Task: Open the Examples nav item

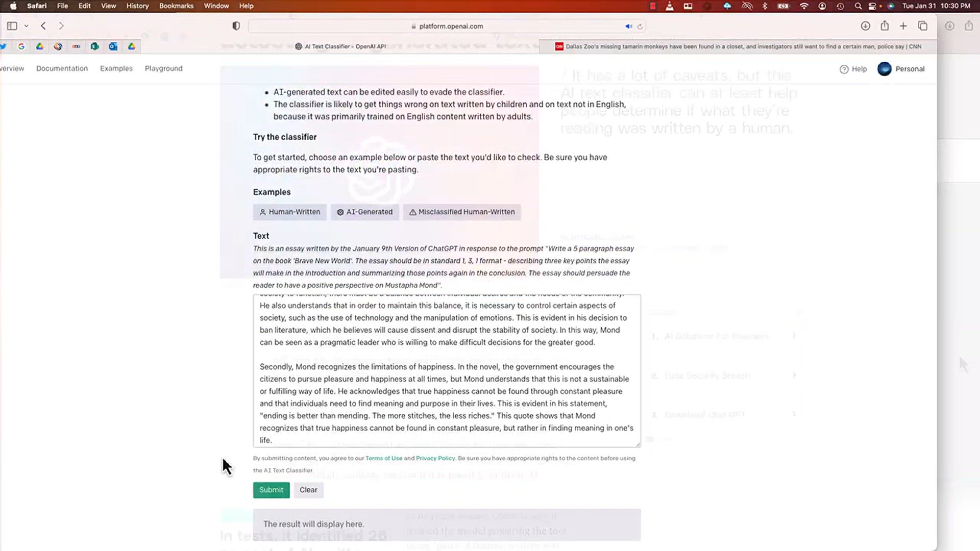Action: pyautogui.click(x=116, y=68)
